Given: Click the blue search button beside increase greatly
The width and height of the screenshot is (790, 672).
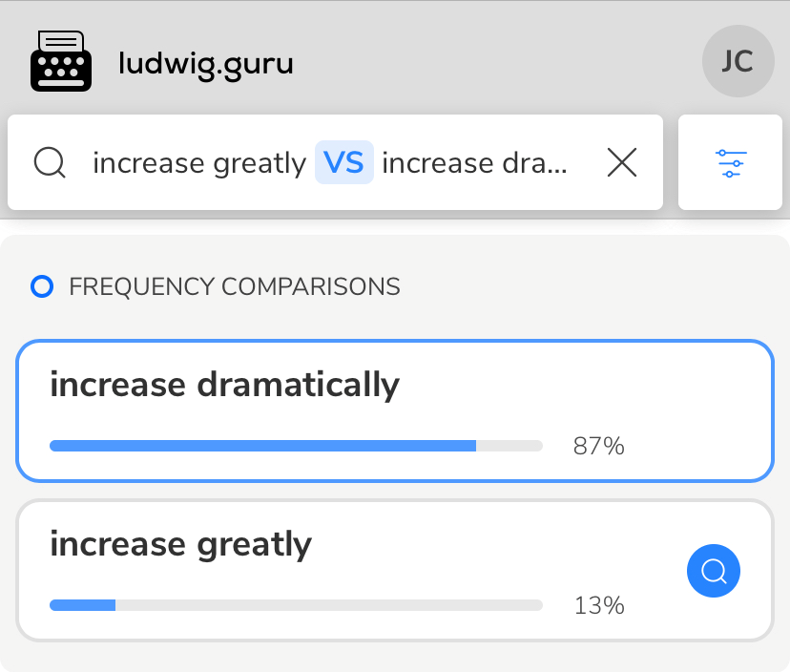Looking at the screenshot, I should (x=714, y=571).
